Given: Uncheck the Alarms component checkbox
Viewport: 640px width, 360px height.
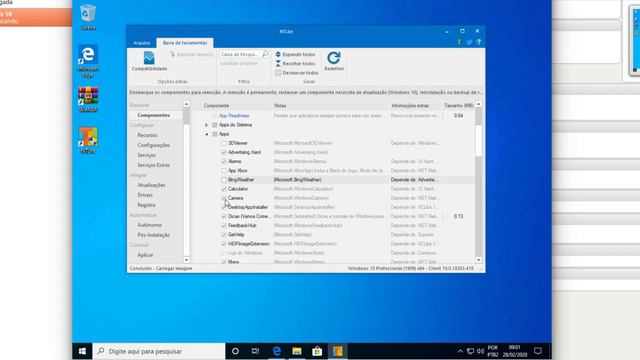Looking at the screenshot, I should [224, 161].
